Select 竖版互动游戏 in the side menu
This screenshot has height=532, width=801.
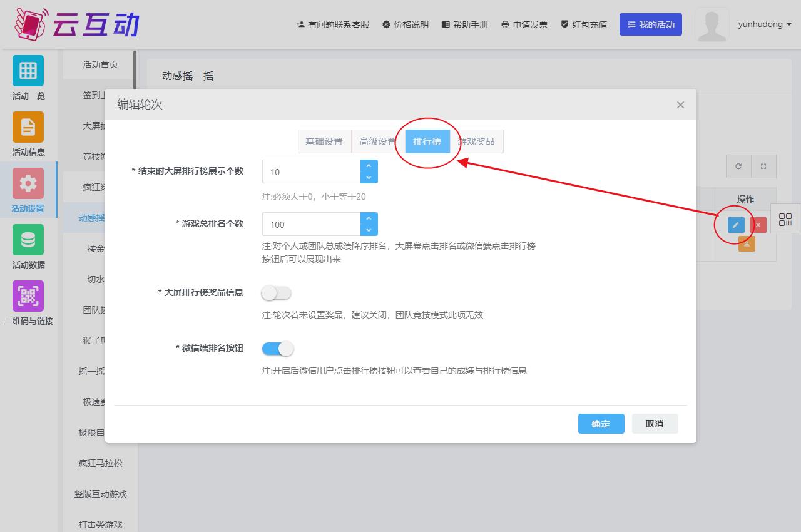pos(100,494)
